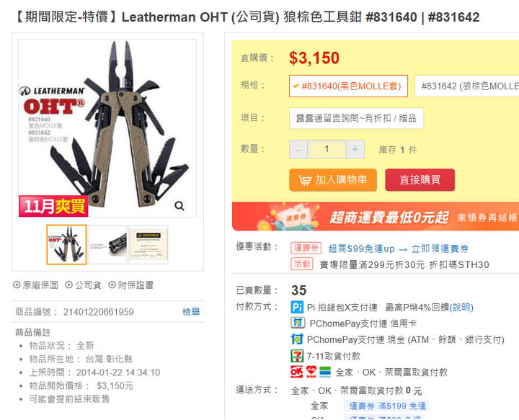Viewport: 519px width, 420px height.
Task: Click the 檢舉 report link
Action: pos(191,311)
